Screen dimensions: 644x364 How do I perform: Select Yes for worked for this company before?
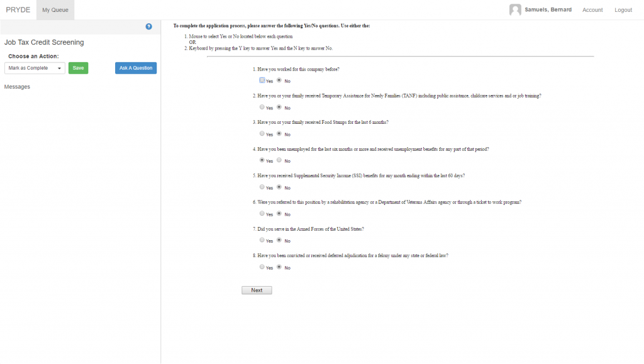pos(262,80)
